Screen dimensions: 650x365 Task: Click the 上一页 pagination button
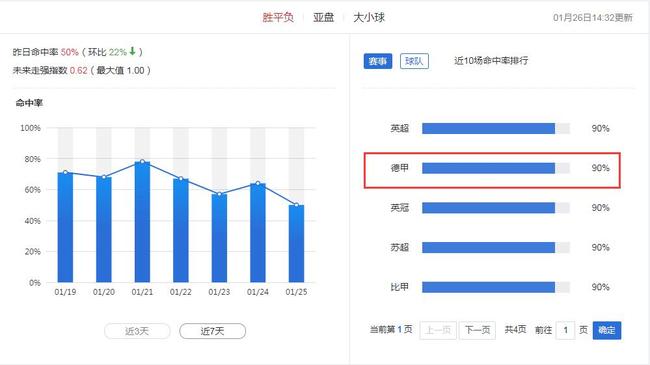(x=438, y=330)
